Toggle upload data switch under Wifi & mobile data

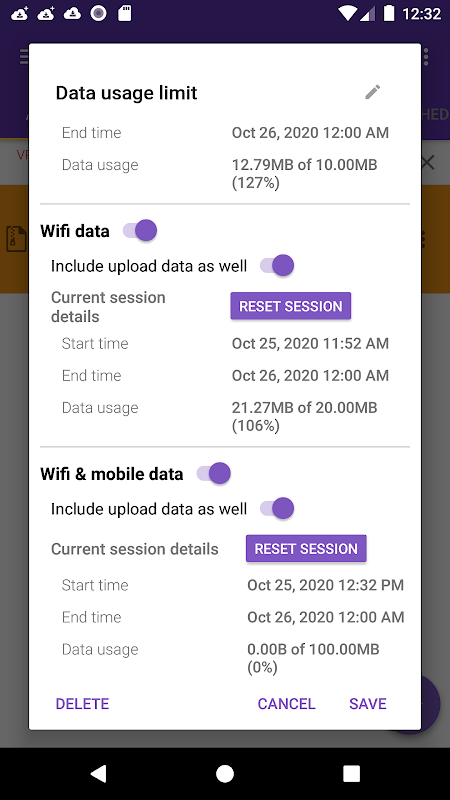coord(277,509)
